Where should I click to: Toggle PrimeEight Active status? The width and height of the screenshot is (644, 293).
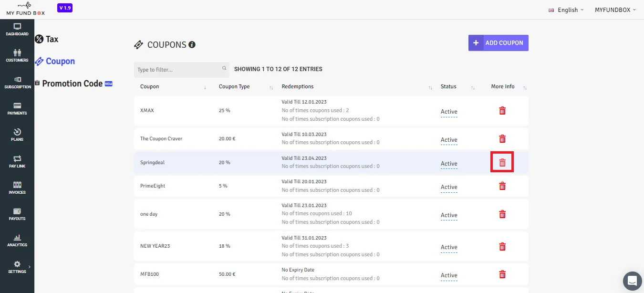[x=449, y=187]
